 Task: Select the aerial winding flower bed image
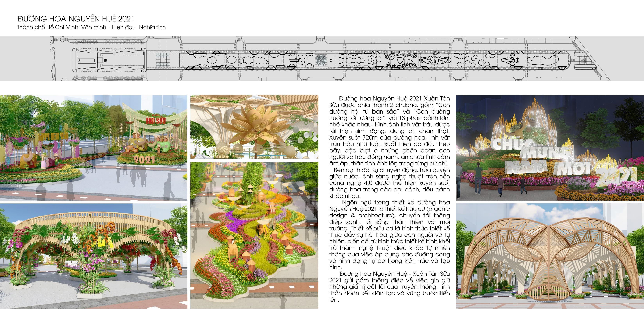click(x=254, y=235)
